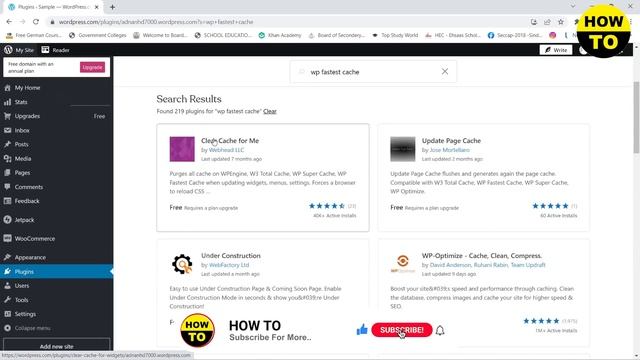Viewport: 640px width, 360px height.
Task: Click the Settings icon in the sidebar
Action: [x=7, y=314]
